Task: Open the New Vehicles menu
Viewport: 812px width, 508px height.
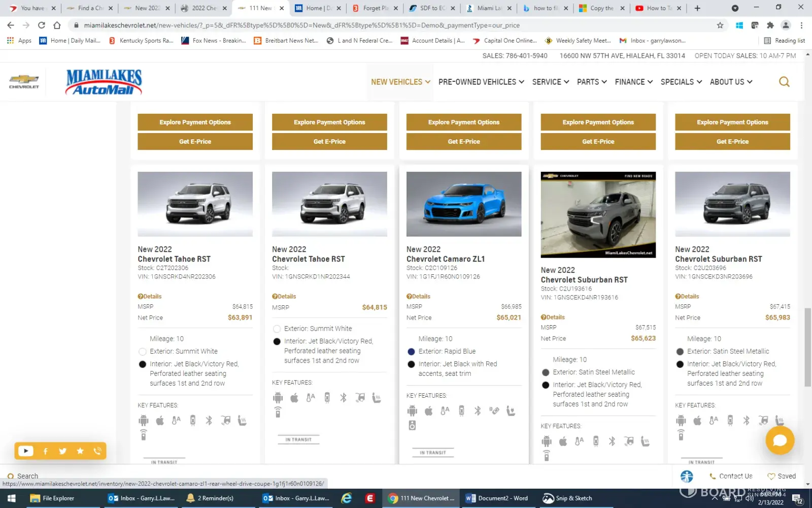Action: pos(400,82)
